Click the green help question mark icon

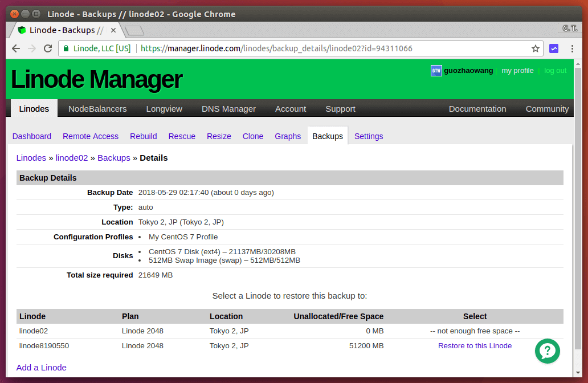(547, 351)
